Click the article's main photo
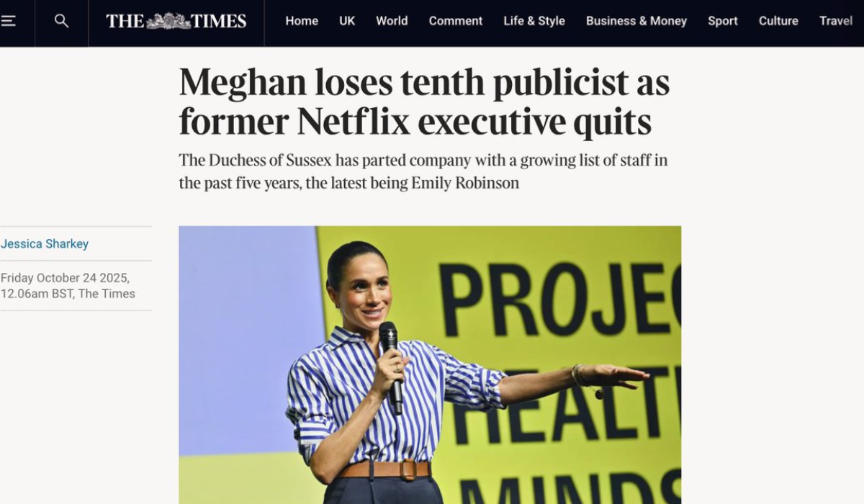864x504 pixels. coord(430,365)
